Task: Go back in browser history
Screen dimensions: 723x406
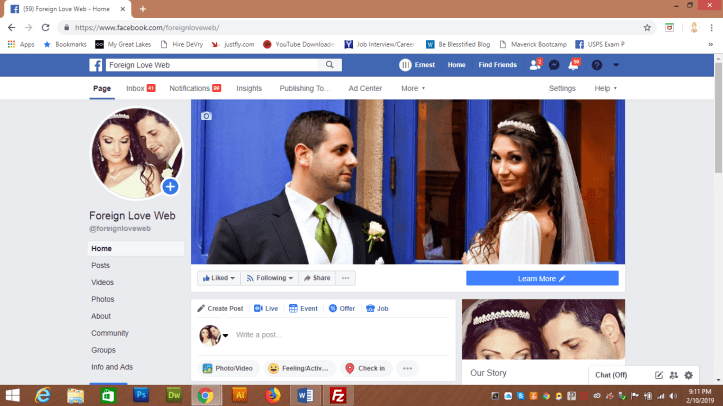Action: pyautogui.click(x=12, y=28)
